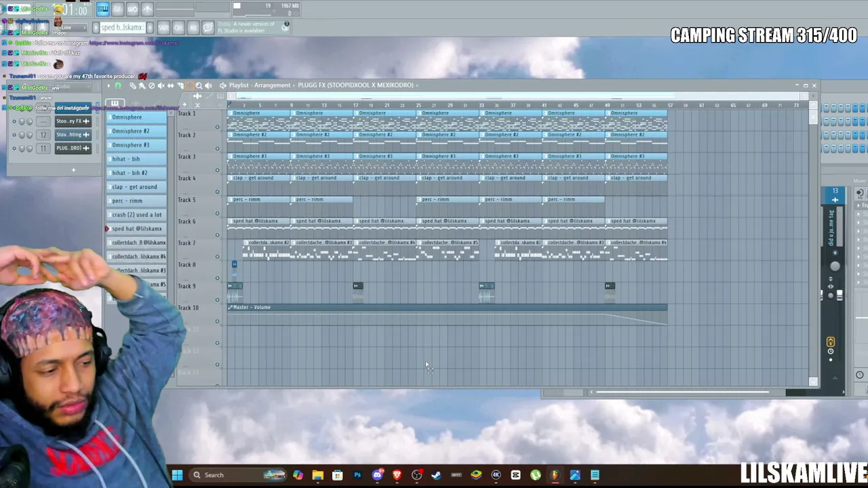Open CapCut from the taskbar
868x488 pixels.
click(x=516, y=475)
